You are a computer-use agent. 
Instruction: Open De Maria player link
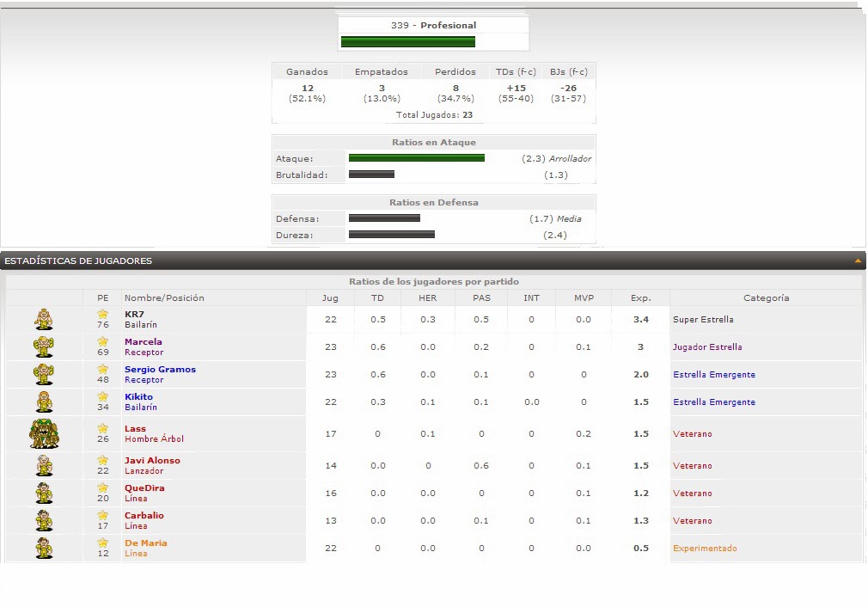pyautogui.click(x=145, y=543)
